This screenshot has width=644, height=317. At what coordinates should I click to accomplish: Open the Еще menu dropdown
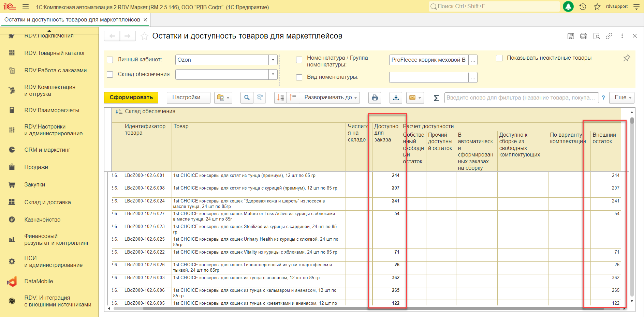coord(622,98)
